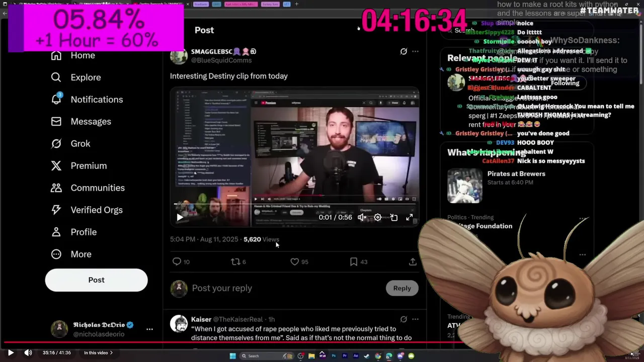Open Grok from the sidebar
644x362 pixels.
coord(70,144)
